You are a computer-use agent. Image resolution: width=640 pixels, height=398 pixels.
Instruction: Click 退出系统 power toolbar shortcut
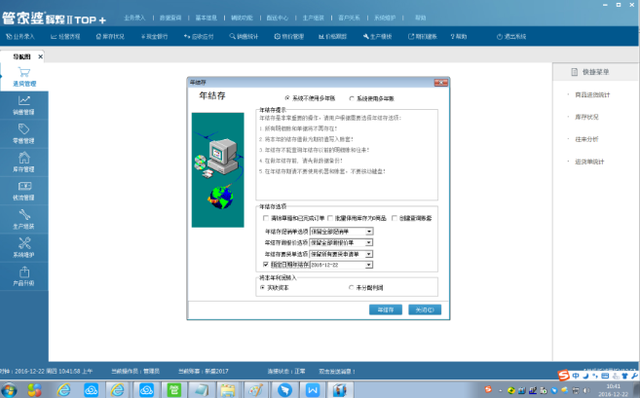[511, 36]
